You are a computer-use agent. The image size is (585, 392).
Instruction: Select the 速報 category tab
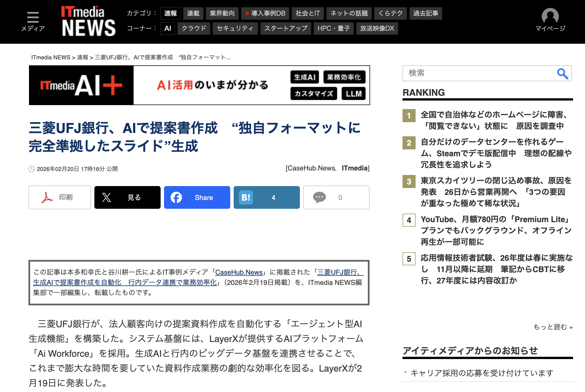[x=170, y=13]
